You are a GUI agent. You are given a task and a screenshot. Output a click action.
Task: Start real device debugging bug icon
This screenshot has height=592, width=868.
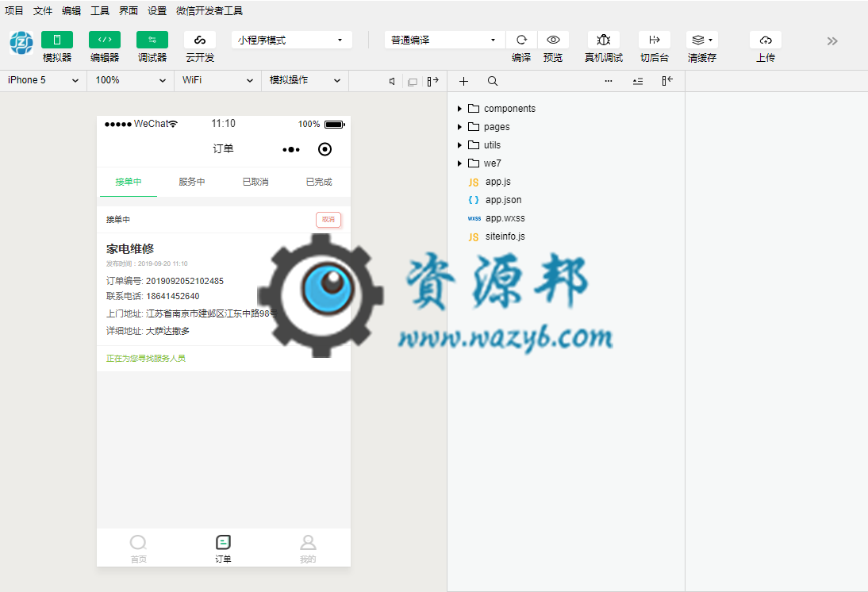(603, 40)
